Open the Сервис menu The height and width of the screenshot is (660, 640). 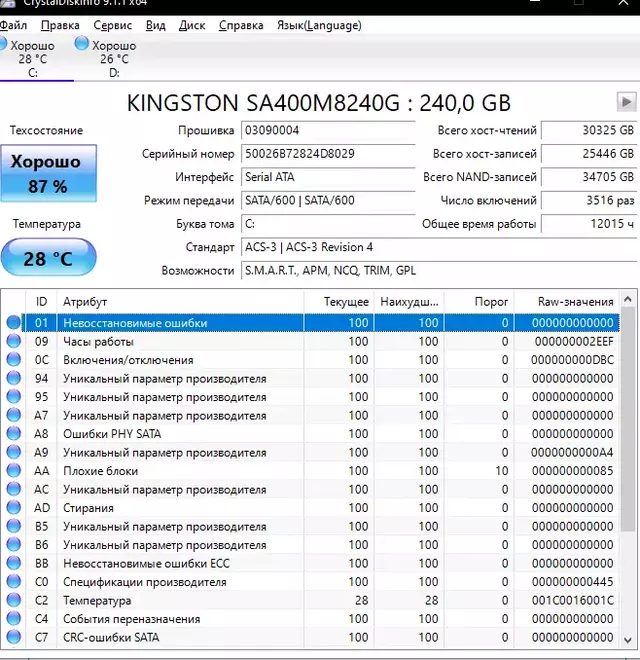click(x=112, y=26)
